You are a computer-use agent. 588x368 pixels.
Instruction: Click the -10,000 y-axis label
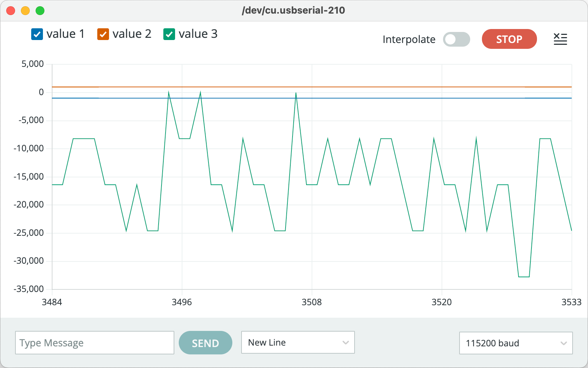(29, 148)
